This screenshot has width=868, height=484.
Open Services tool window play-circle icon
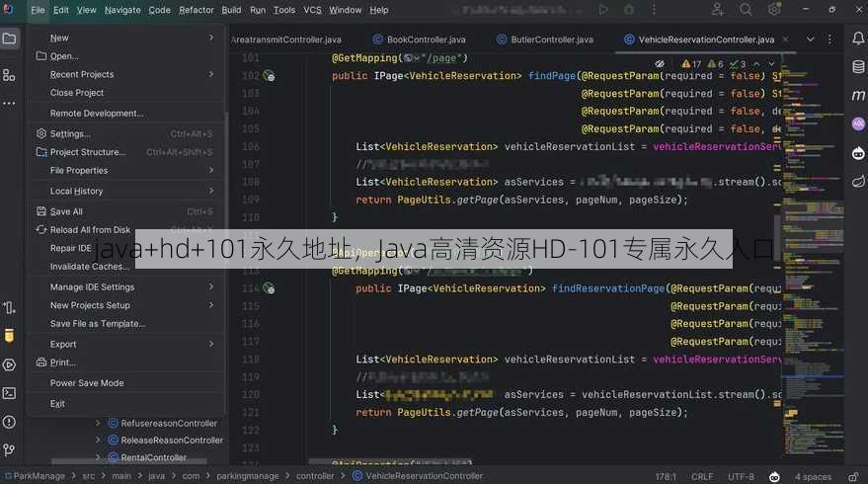[10, 364]
